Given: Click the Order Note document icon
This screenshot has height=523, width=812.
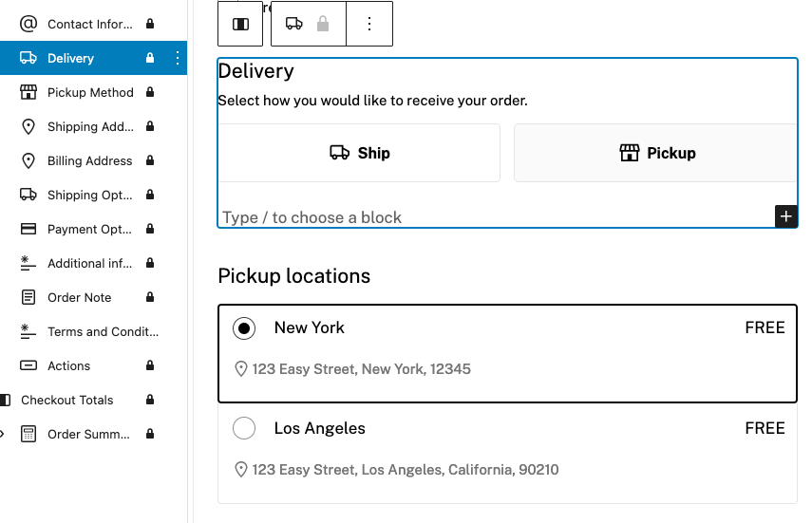Looking at the screenshot, I should (28, 297).
